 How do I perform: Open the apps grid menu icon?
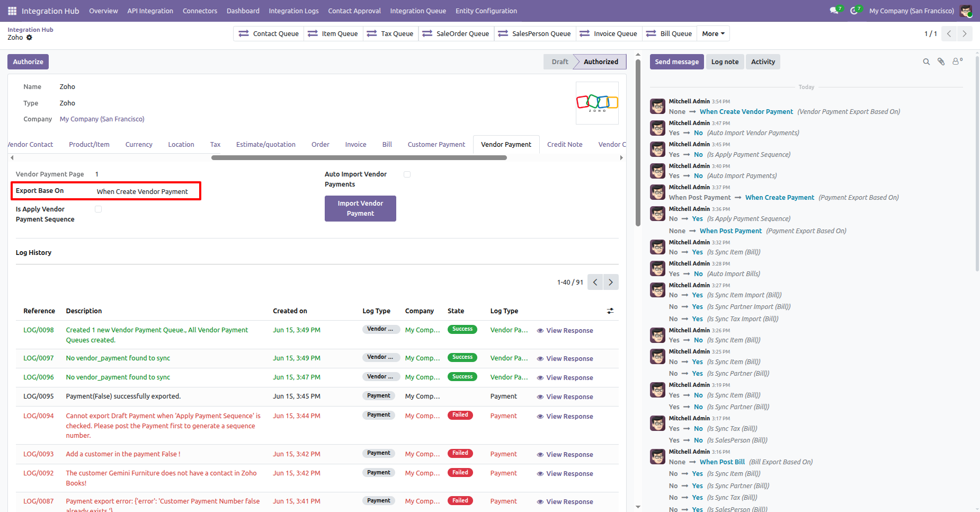coord(12,11)
